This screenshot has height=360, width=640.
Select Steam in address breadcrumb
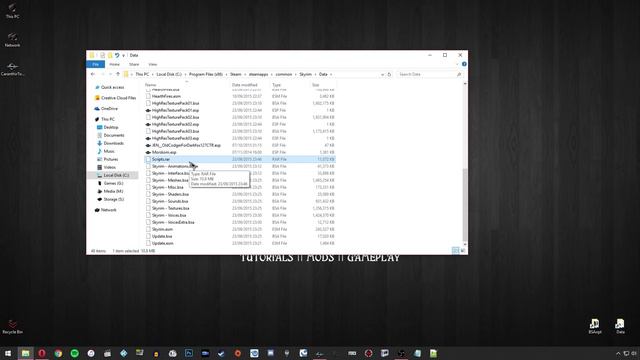click(236, 74)
